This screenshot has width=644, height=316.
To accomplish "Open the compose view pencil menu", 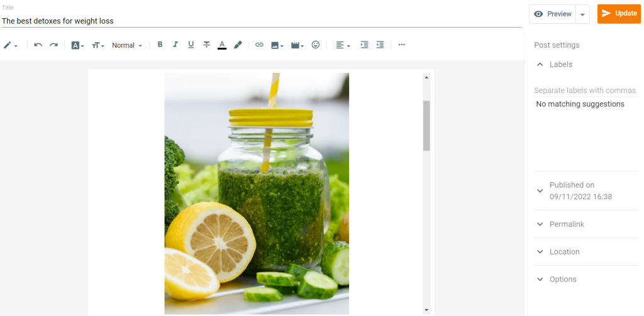I will [x=11, y=45].
